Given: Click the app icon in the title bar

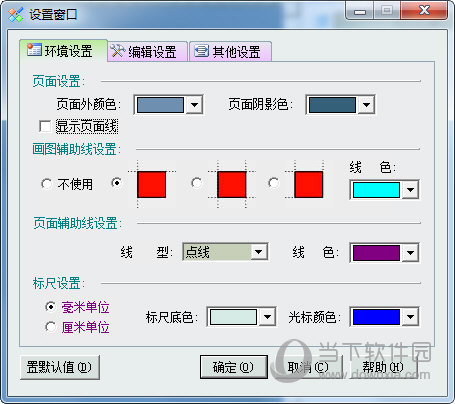Looking at the screenshot, I should tap(16, 14).
